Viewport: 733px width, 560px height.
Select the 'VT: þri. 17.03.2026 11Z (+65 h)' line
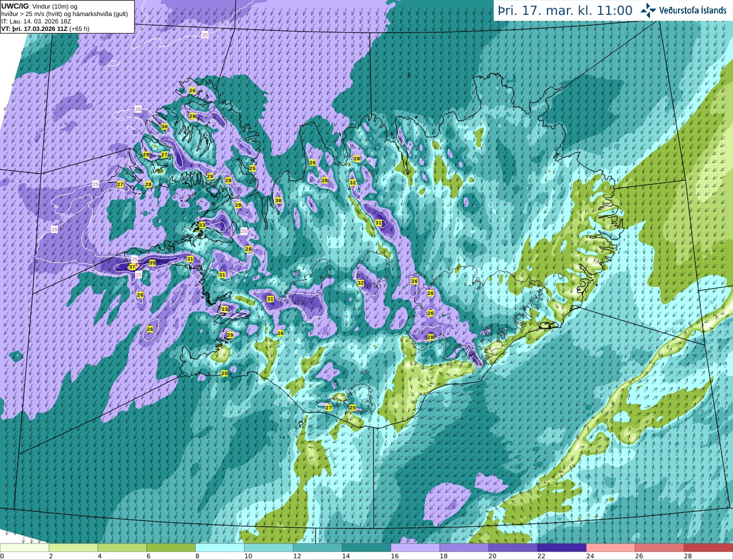click(45, 29)
